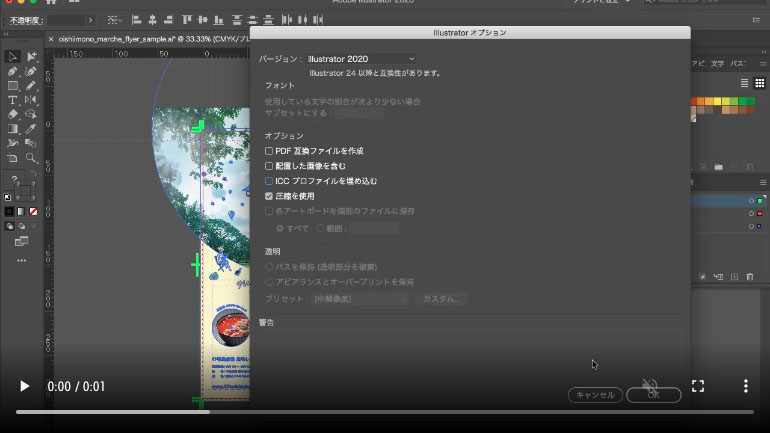Image resolution: width=770 pixels, height=433 pixels.
Task: Select the Reflect tool
Action: pyautogui.click(x=31, y=100)
